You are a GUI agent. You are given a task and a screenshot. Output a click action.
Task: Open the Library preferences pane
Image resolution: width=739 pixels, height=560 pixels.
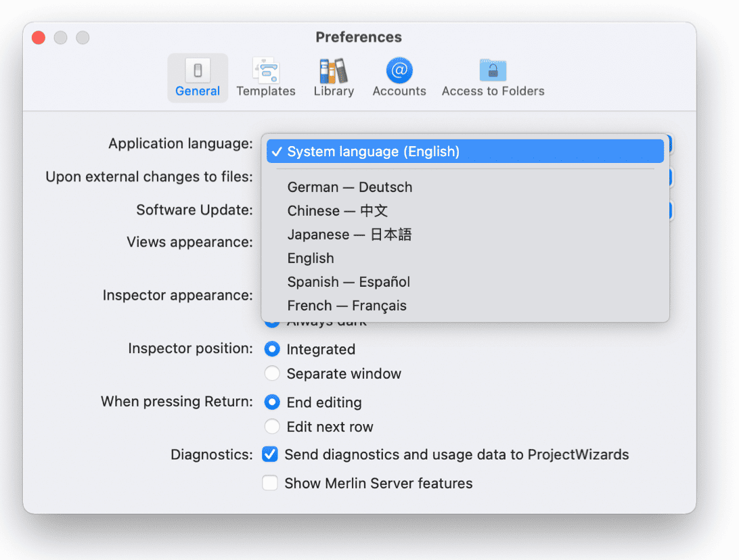[333, 76]
